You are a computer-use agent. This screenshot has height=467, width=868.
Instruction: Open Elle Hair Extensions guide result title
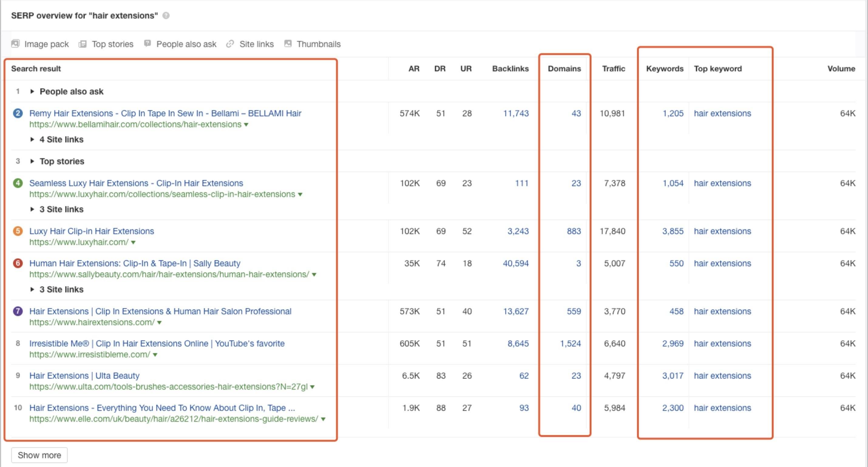pos(162,408)
